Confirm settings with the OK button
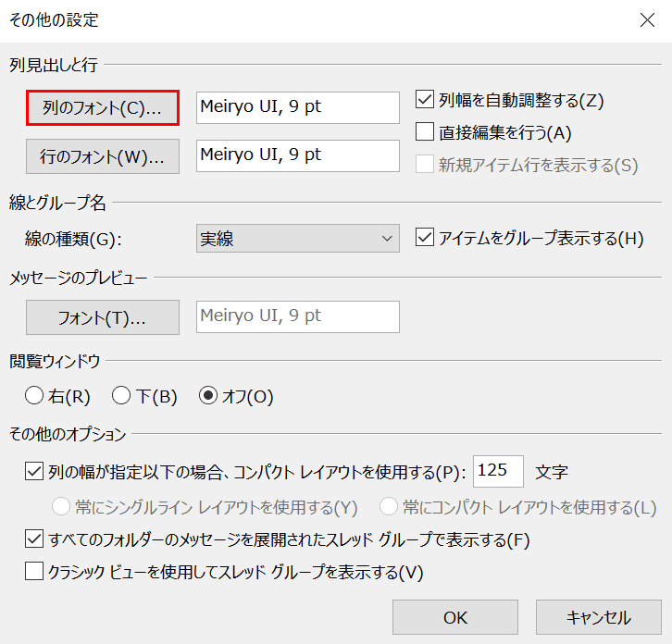The height and width of the screenshot is (644, 672). [455, 617]
